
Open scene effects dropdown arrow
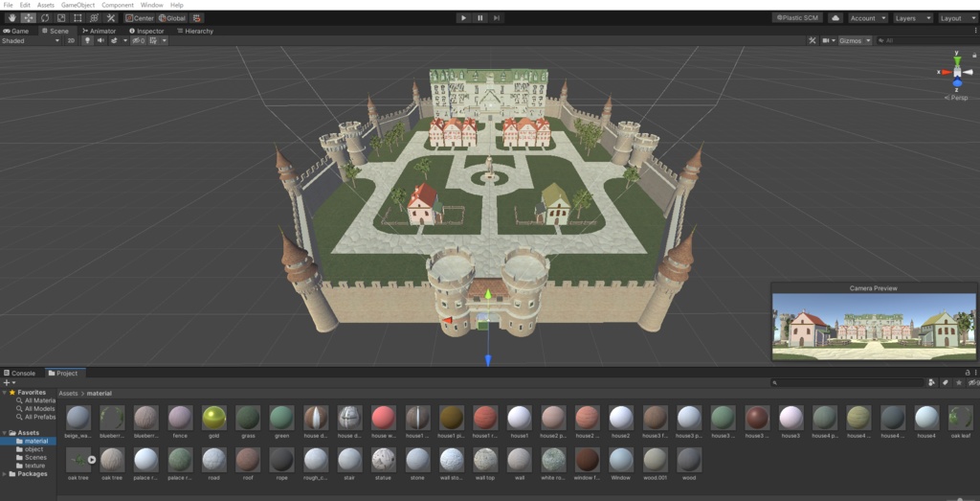pos(125,40)
